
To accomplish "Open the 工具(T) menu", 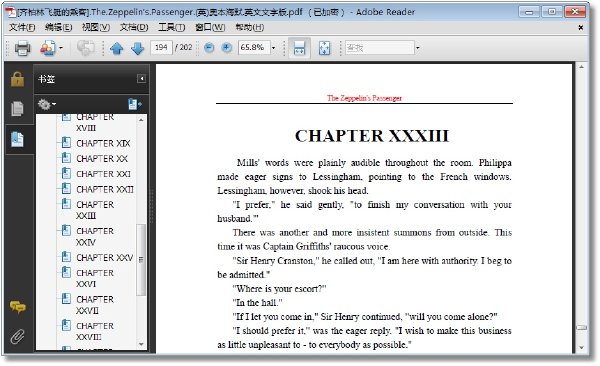I will click(171, 28).
